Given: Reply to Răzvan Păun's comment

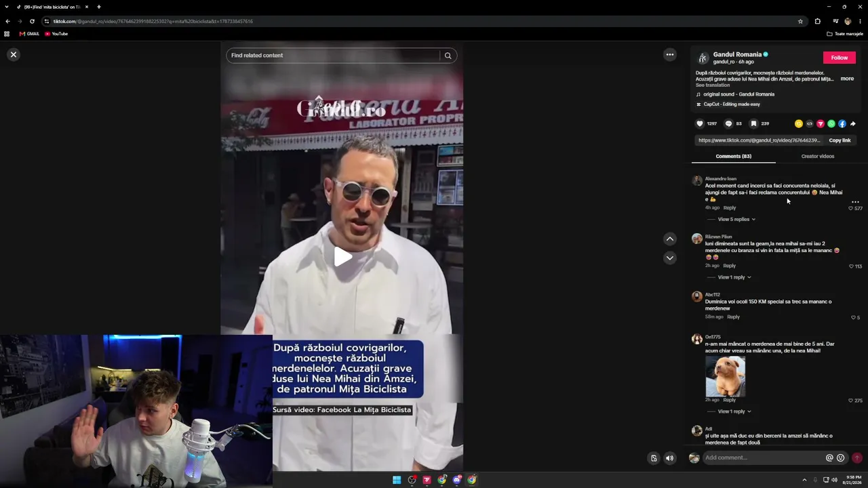Looking at the screenshot, I should pos(730,266).
